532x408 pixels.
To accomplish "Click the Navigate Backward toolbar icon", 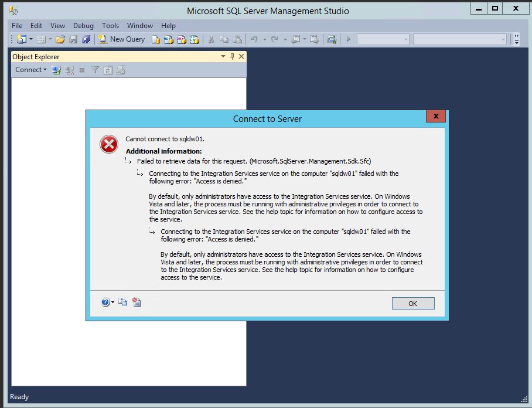I will 296,39.
